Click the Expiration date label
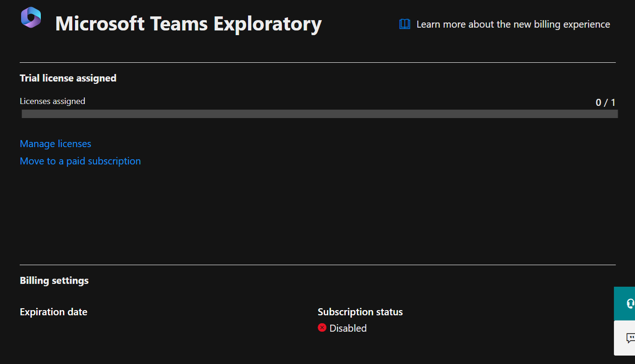 pyautogui.click(x=53, y=312)
